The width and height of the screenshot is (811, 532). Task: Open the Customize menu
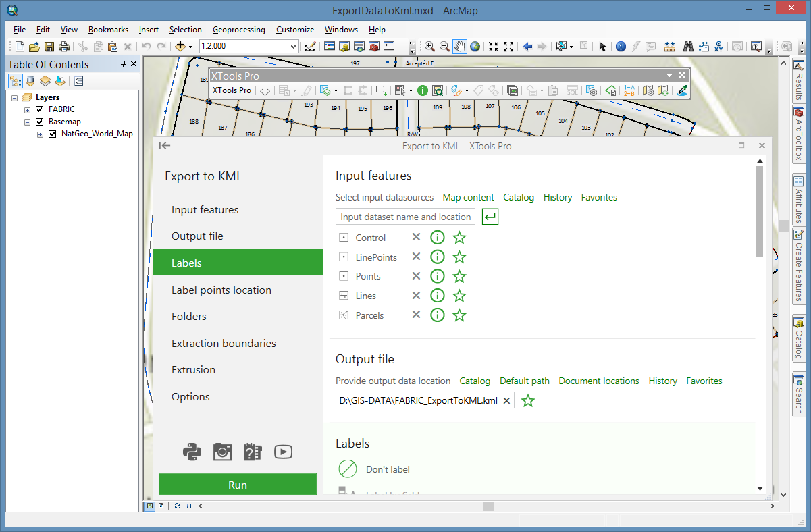pyautogui.click(x=295, y=30)
